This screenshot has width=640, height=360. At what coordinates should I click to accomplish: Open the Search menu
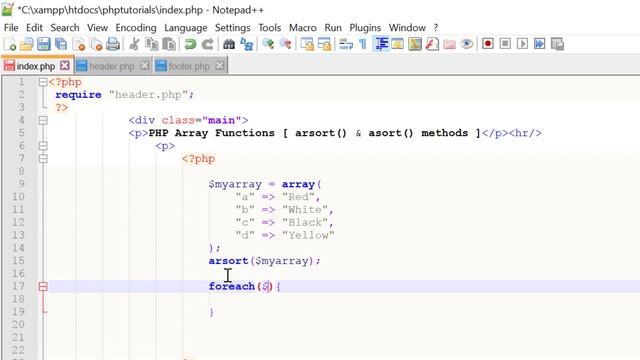pyautogui.click(x=65, y=28)
